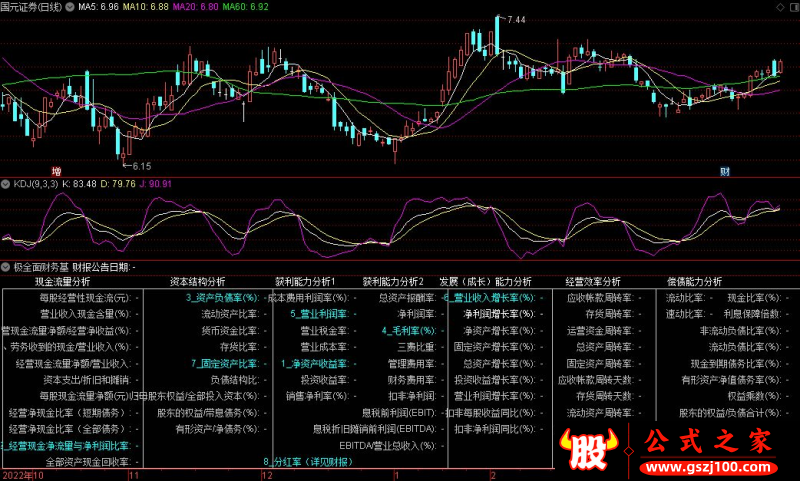The image size is (800, 481).
Task: Click 存货周转天数 row
Action: 605,397
